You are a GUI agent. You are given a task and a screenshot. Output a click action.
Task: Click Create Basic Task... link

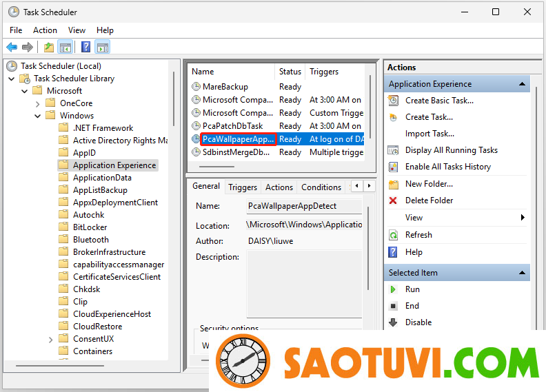pos(439,101)
